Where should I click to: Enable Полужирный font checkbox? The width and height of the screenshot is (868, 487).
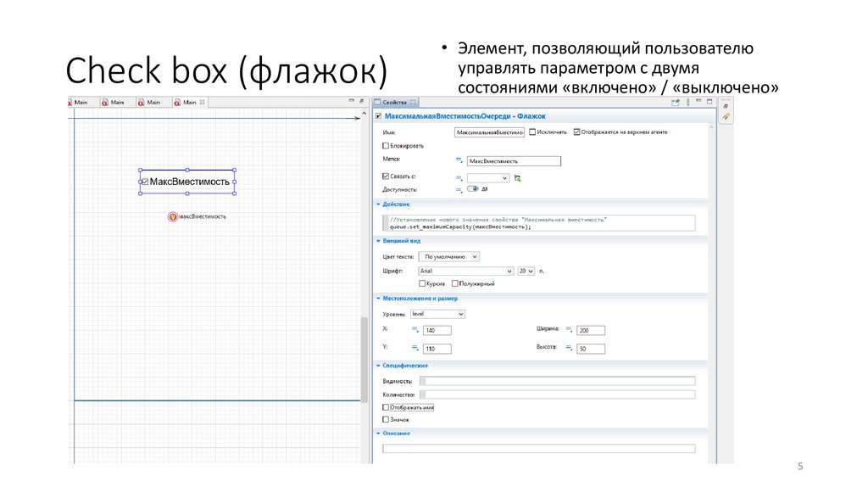click(x=455, y=283)
